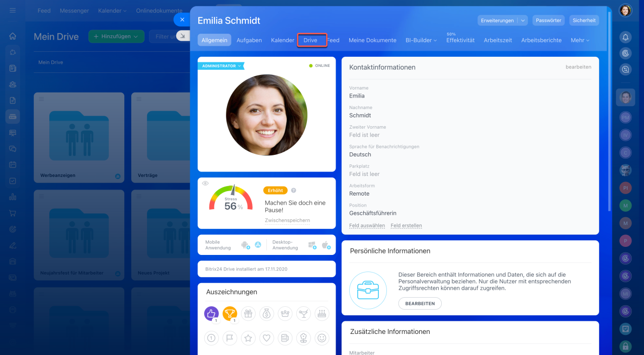Click Emilia Schmidt's profile photo
The image size is (644, 355).
[267, 115]
